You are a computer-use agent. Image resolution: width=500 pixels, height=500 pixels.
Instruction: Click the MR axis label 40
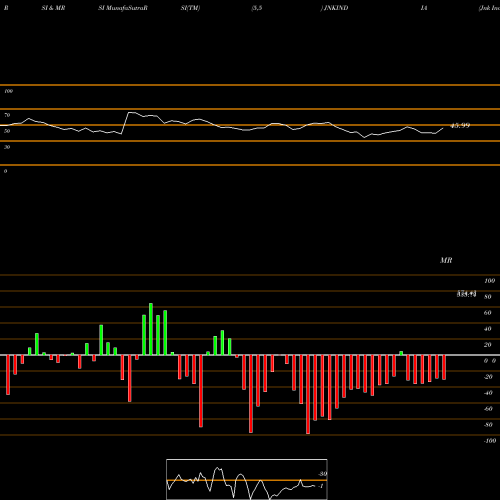[x=488, y=329]
